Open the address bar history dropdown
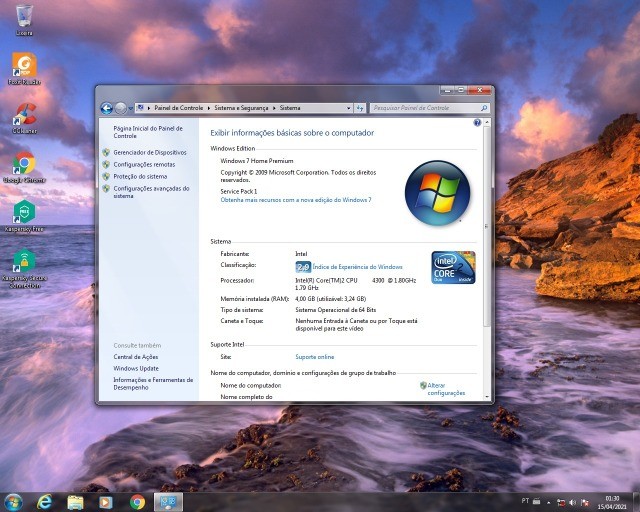 (348, 108)
